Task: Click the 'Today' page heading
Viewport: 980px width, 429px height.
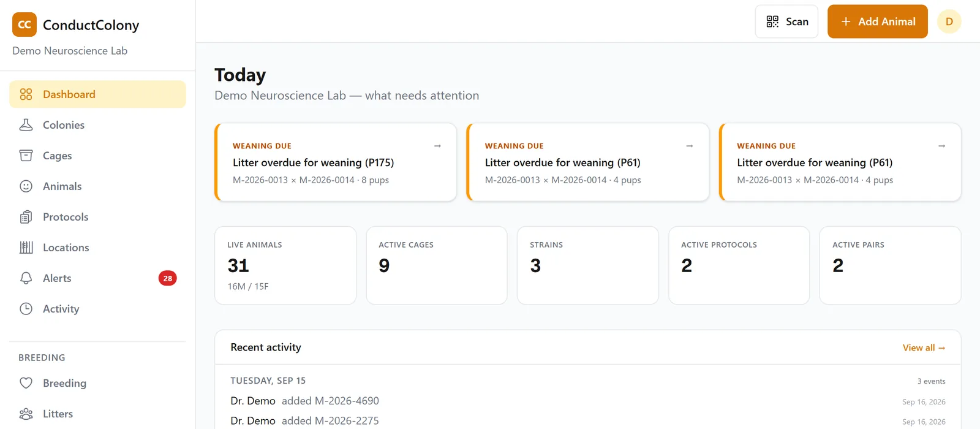Action: tap(240, 75)
